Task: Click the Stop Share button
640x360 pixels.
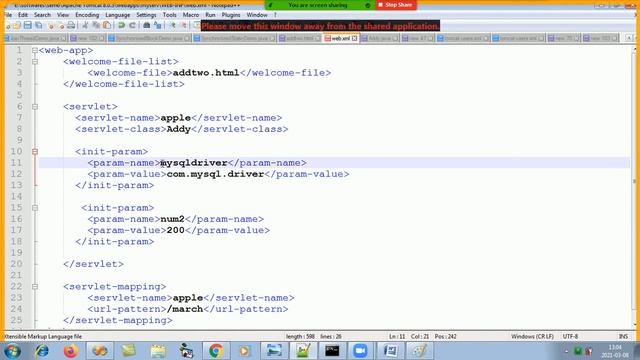Action: coord(396,5)
